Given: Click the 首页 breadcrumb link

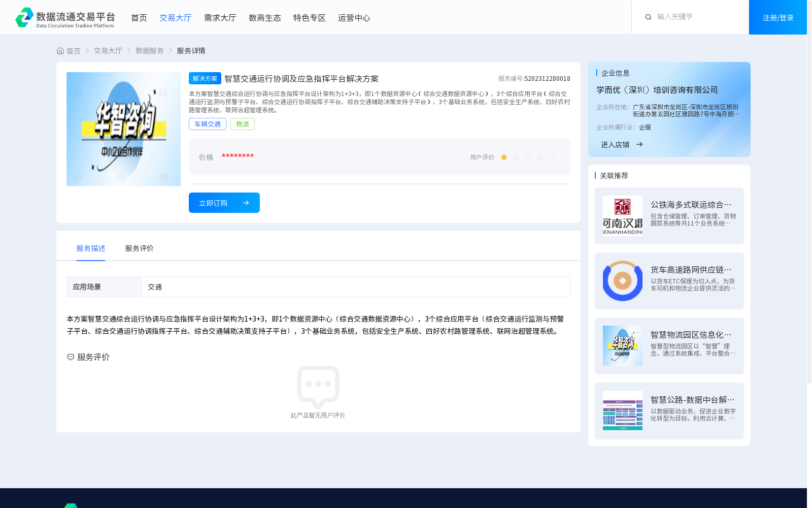Looking at the screenshot, I should point(74,51).
